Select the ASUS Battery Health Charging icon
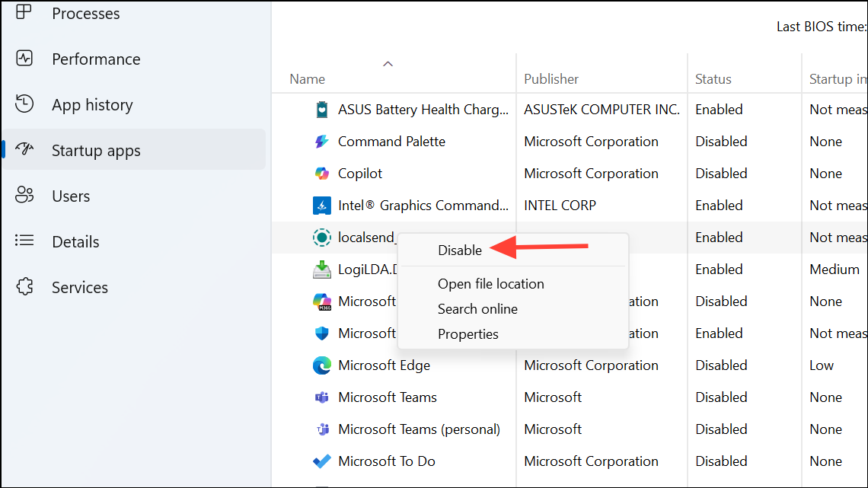Screen dimensions: 868x488 [321, 110]
